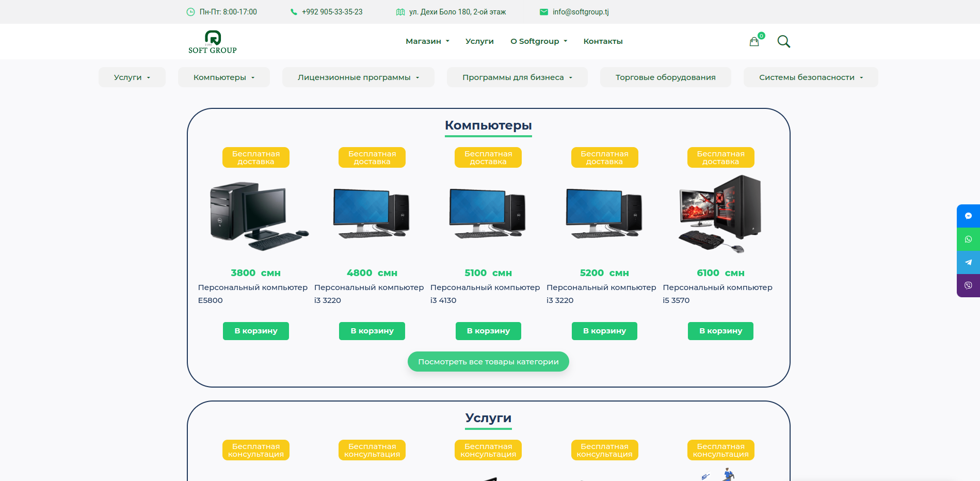
Task: Open the 5200 смн computer image
Action: coord(604,213)
